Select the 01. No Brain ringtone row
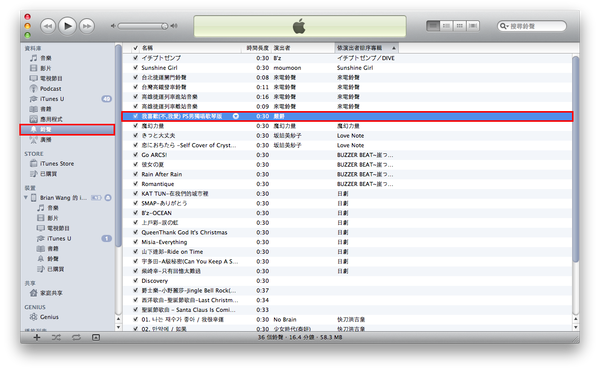Image resolution: width=600 pixels, height=374 pixels. (347, 319)
